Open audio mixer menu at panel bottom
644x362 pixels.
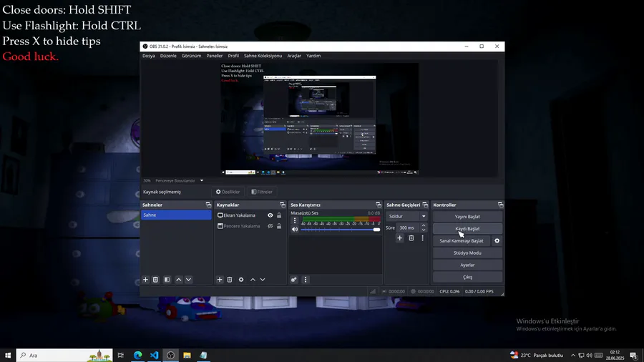[x=305, y=280]
